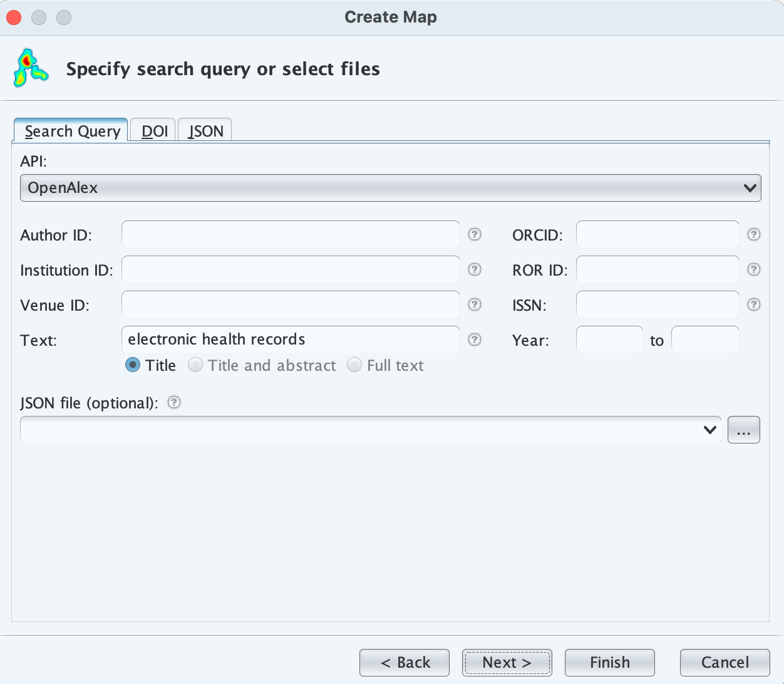
Task: Switch to the DOI tab
Action: click(x=154, y=131)
